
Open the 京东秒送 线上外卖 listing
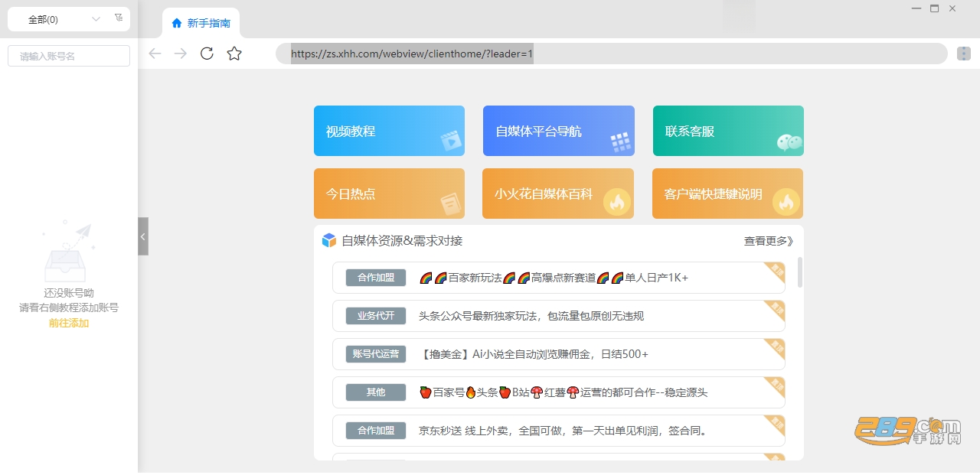coord(559,431)
